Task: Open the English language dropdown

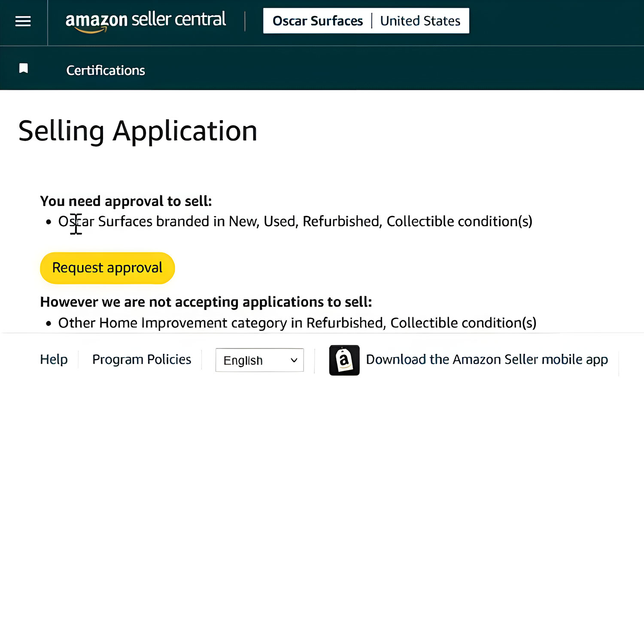Action: 259,360
